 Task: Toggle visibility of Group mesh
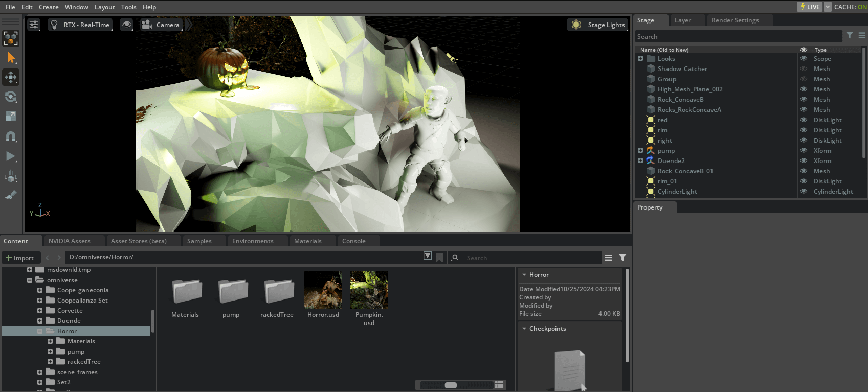click(804, 79)
